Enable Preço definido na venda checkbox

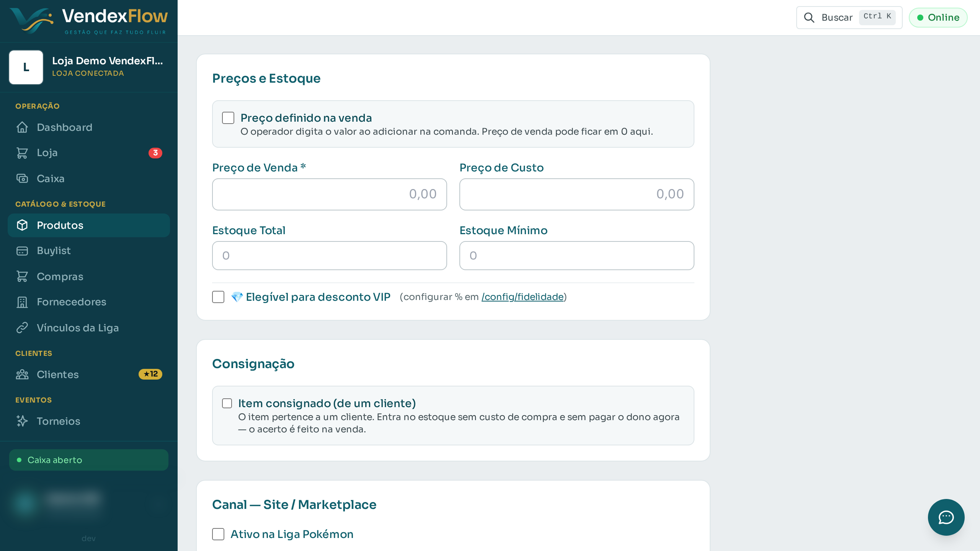228,118
